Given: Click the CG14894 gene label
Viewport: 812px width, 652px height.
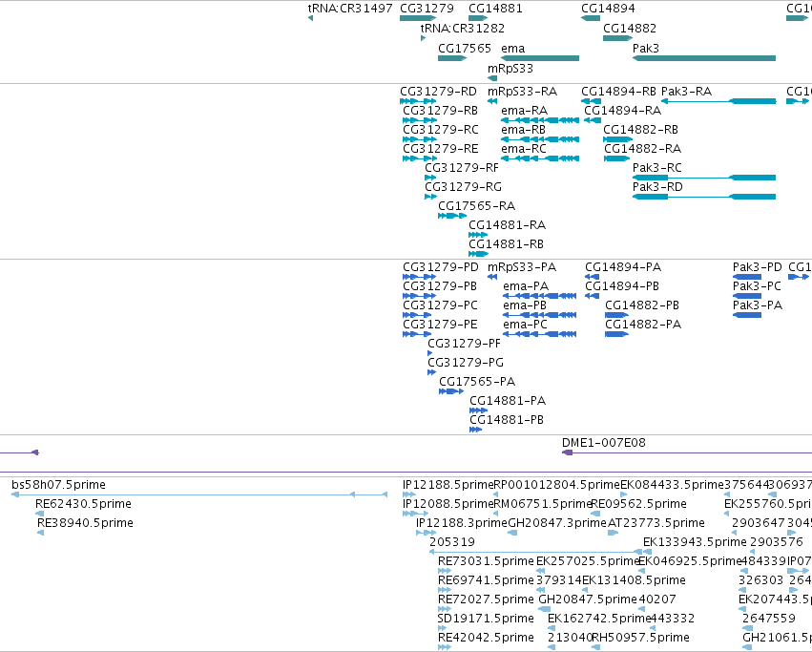Looking at the screenshot, I should [x=608, y=9].
